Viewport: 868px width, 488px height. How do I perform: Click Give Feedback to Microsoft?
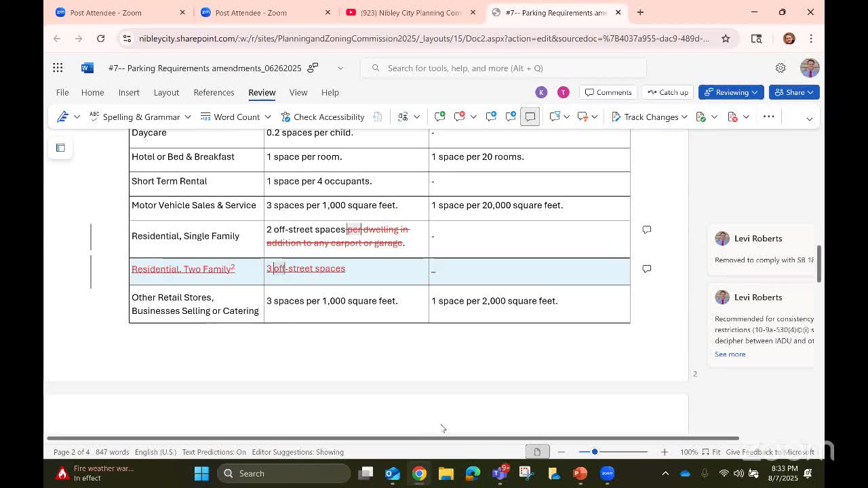coord(770,452)
